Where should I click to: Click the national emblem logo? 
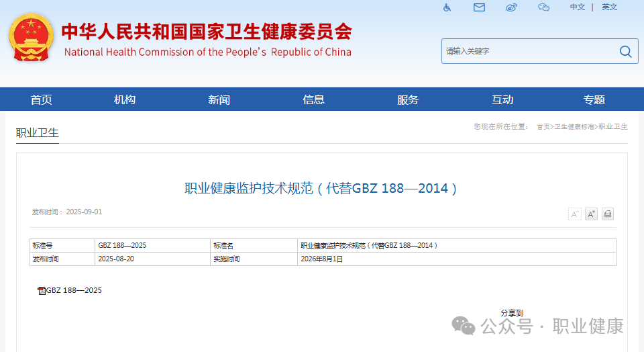pos(30,37)
